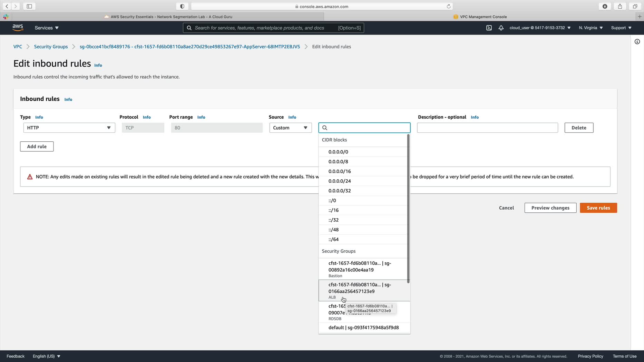Show the tab overview icon

pos(635,6)
